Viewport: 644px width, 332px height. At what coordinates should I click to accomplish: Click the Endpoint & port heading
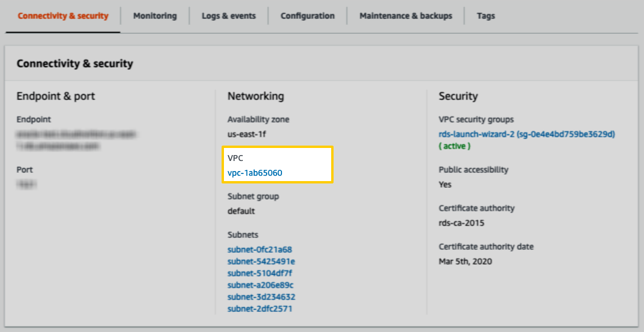point(56,96)
